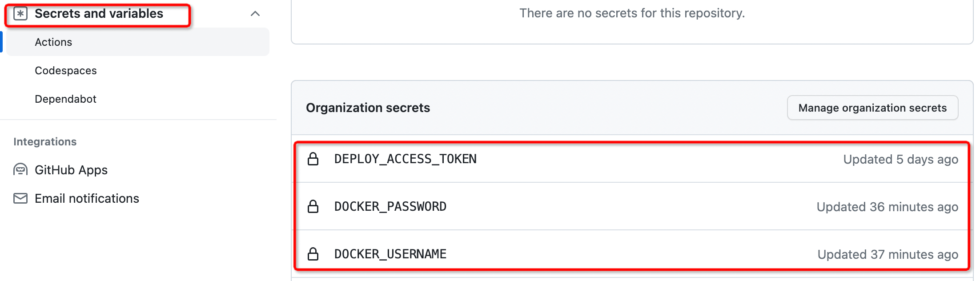Select the DOCKER_USERNAME secret name
This screenshot has height=281, width=980.
tap(390, 254)
